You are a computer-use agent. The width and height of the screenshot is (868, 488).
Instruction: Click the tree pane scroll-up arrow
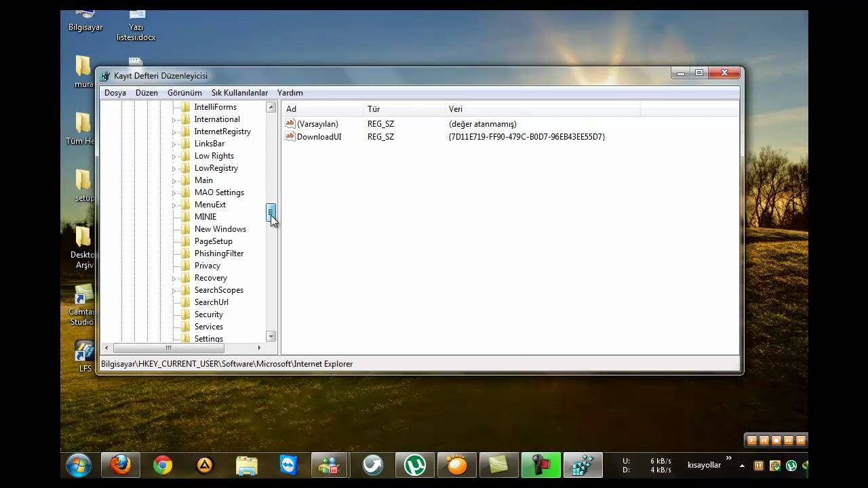271,107
